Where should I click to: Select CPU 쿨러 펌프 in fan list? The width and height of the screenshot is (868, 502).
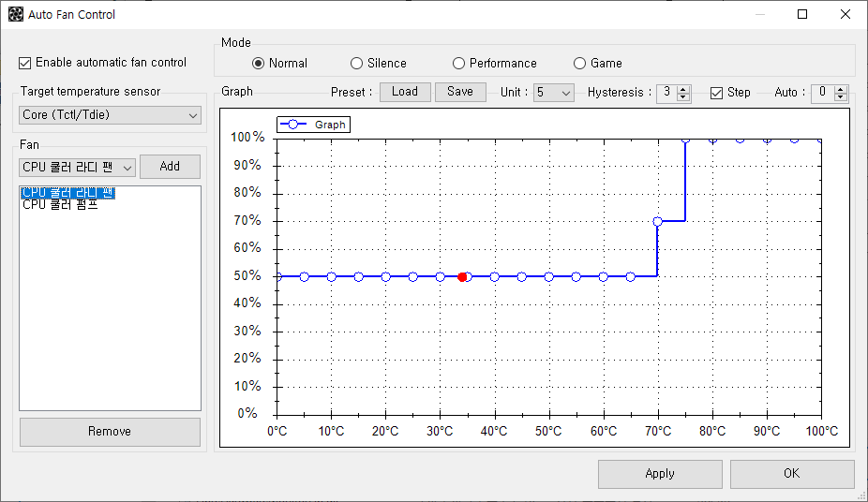(x=60, y=204)
